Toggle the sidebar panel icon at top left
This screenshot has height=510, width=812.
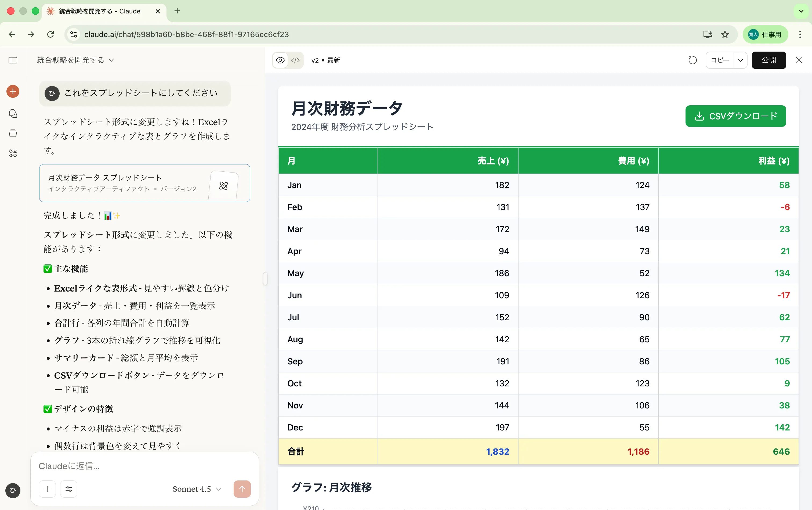[13, 60]
